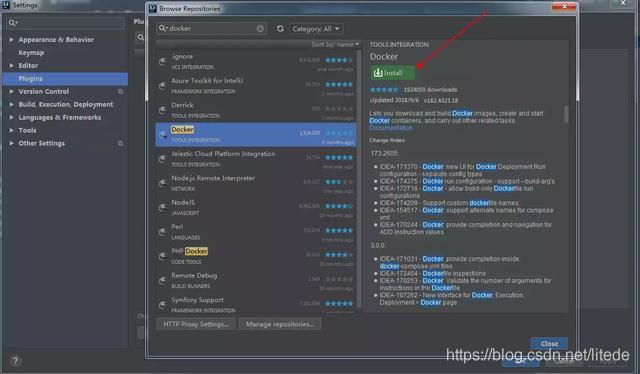Open the Sort by: name dropdown
The image size is (640, 374).
(x=335, y=44)
